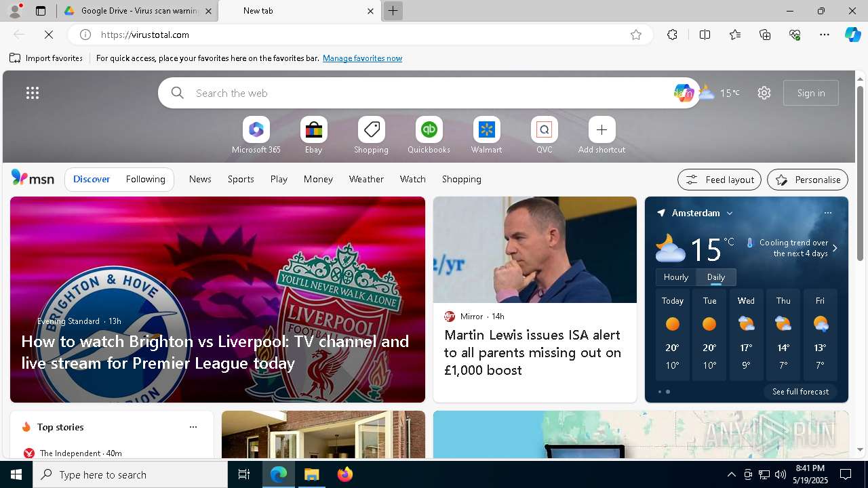Select Following feed tab
The image size is (868, 488).
click(145, 179)
